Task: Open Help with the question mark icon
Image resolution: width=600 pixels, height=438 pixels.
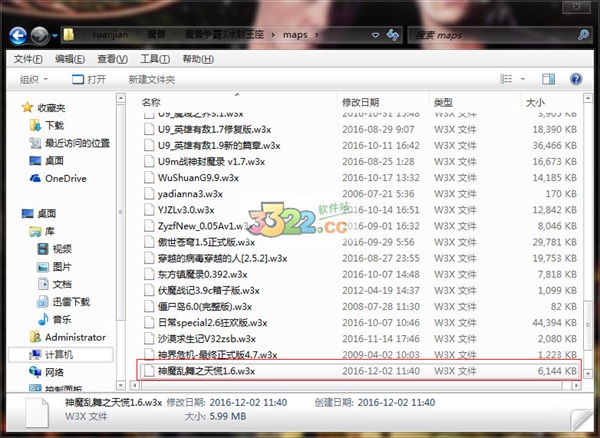Action: coord(576,79)
